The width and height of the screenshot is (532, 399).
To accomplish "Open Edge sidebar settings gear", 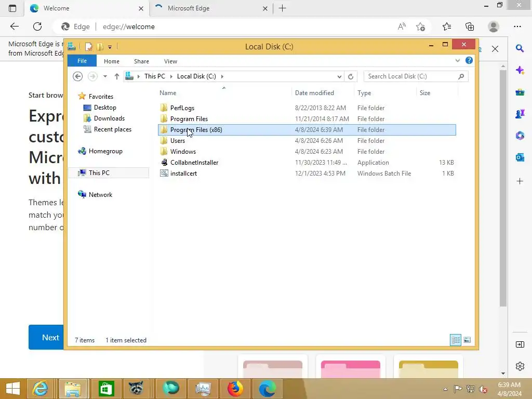I will pos(520,366).
